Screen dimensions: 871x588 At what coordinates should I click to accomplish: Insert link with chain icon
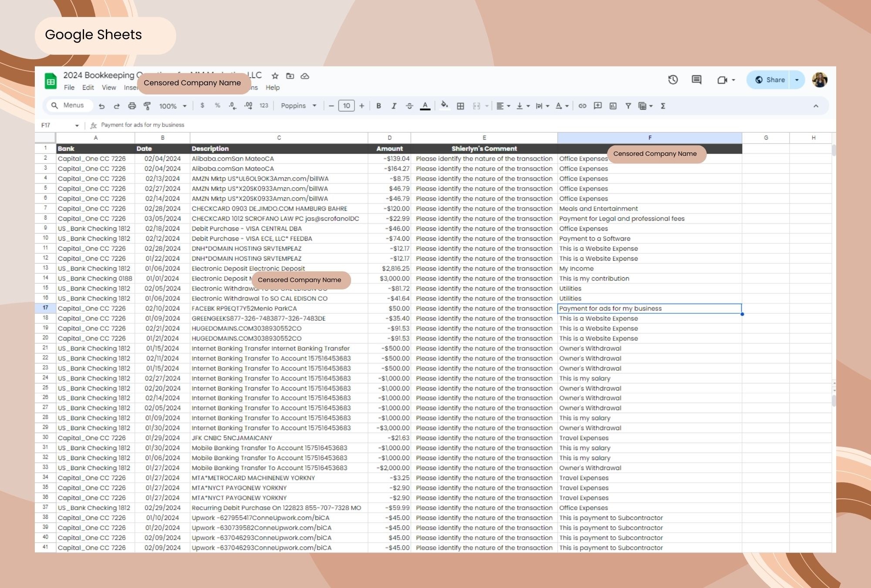(x=582, y=106)
